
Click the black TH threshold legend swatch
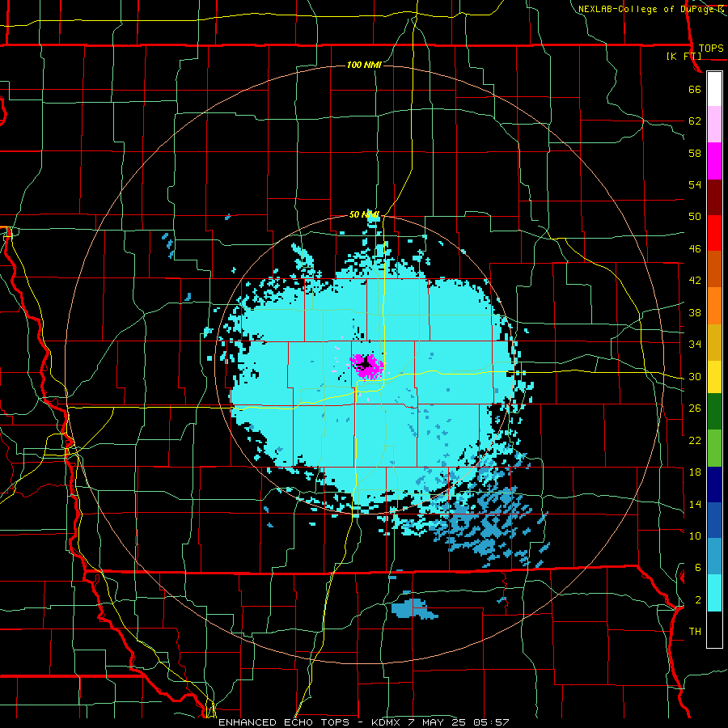click(714, 629)
